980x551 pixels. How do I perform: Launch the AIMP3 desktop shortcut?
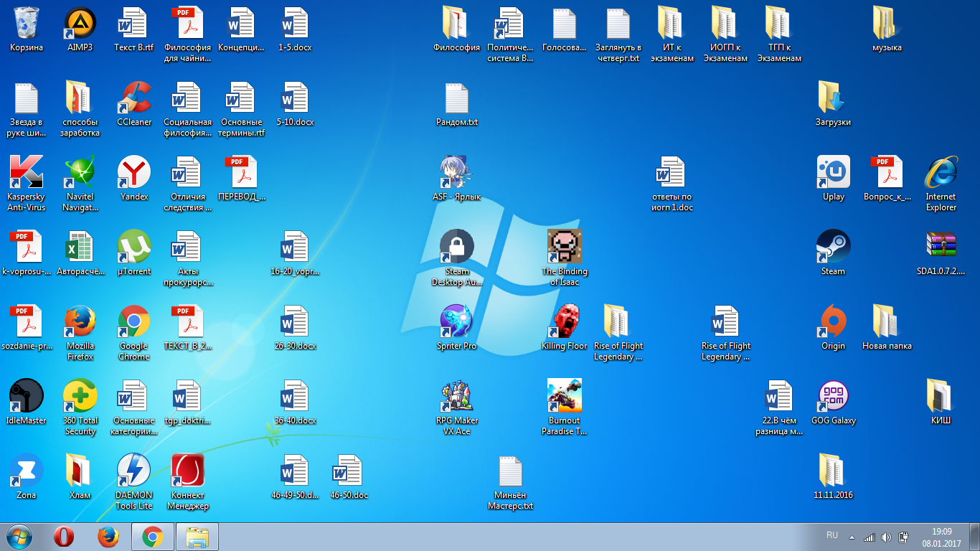[80, 24]
